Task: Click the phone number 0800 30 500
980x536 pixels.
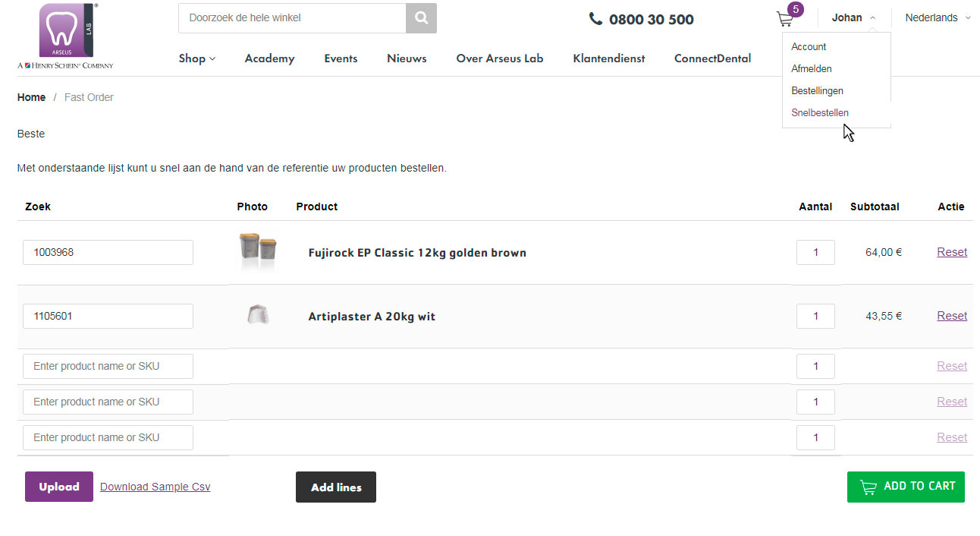Action: [x=642, y=20]
